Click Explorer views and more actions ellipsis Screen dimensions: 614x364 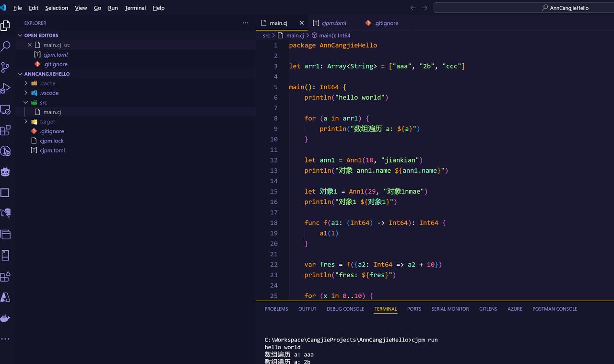(246, 23)
